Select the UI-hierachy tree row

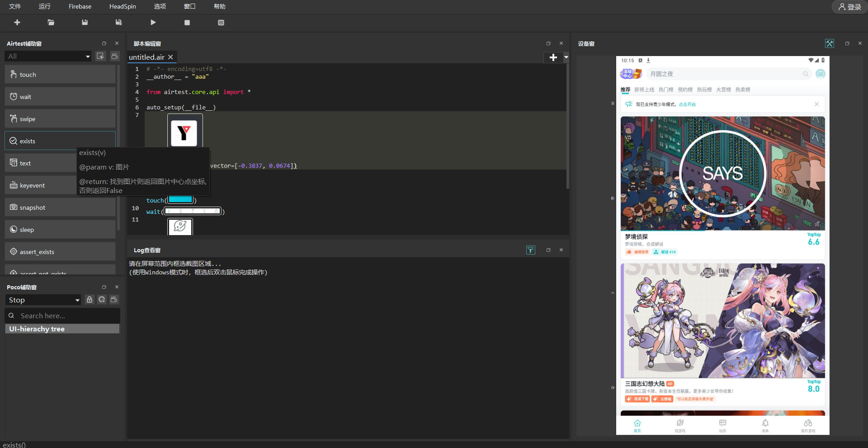click(62, 329)
